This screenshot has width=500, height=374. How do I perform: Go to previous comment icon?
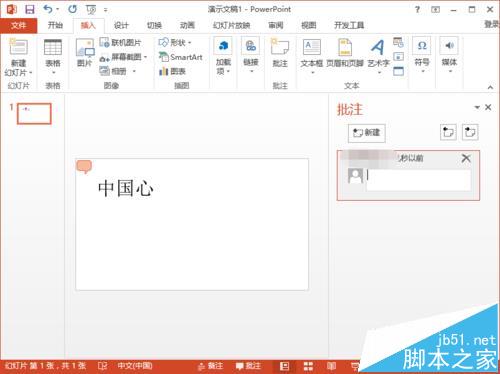click(x=448, y=132)
